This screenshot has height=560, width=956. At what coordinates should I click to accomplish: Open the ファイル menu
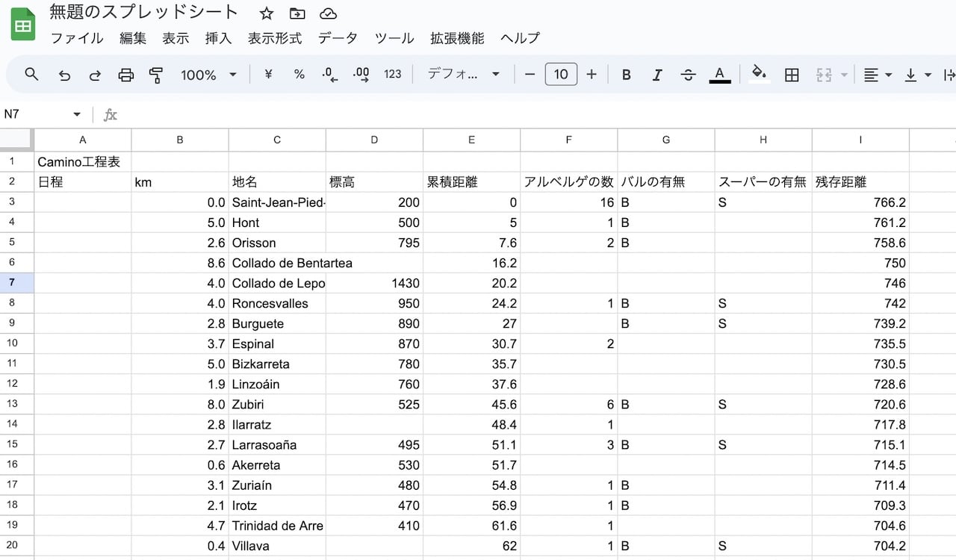tap(77, 38)
